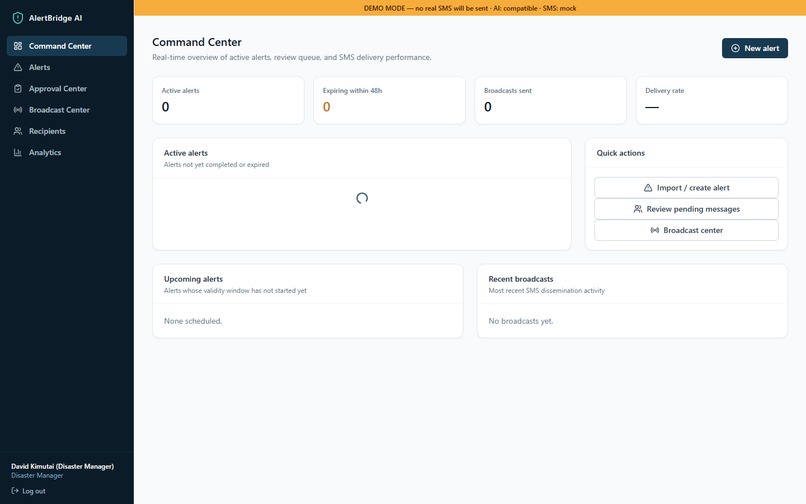Click the Recent broadcasts heading
This screenshot has width=806, height=504.
click(521, 279)
